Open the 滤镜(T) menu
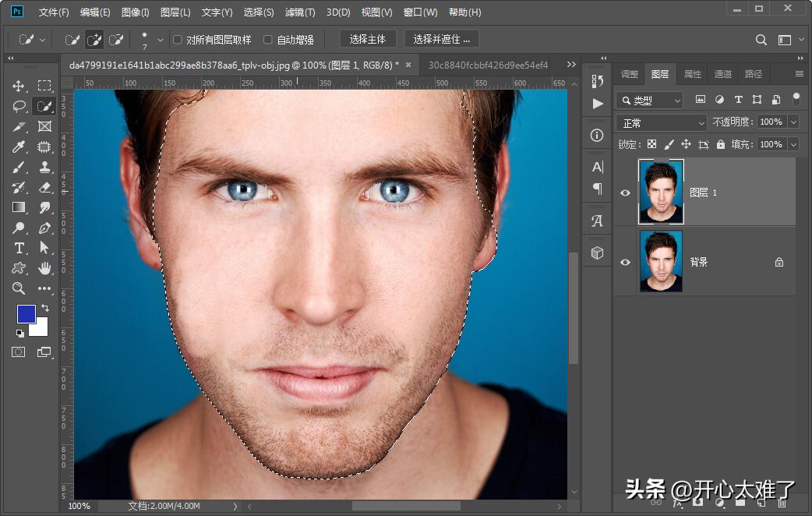 point(300,12)
